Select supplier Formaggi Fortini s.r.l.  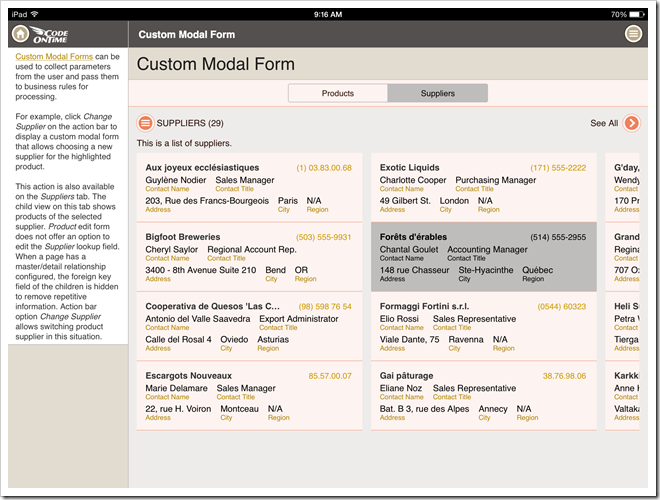[x=484, y=326]
